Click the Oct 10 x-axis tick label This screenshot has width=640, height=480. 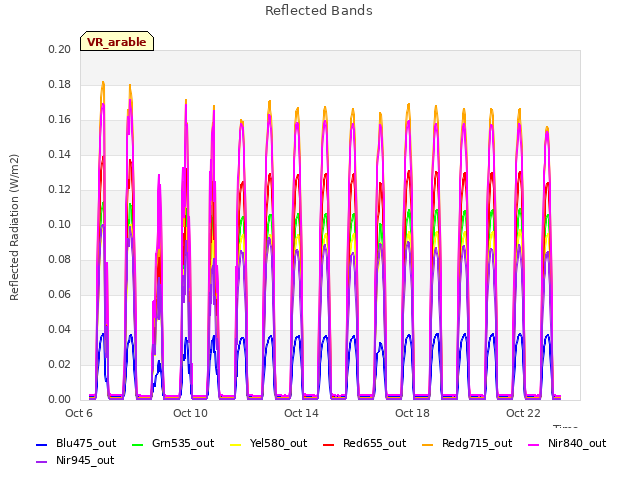click(x=190, y=413)
